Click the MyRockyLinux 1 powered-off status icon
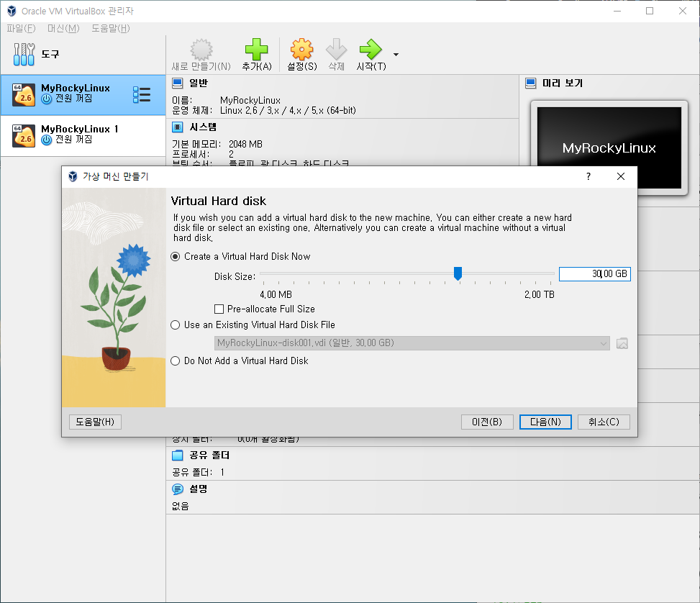The image size is (700, 603). coord(47,140)
